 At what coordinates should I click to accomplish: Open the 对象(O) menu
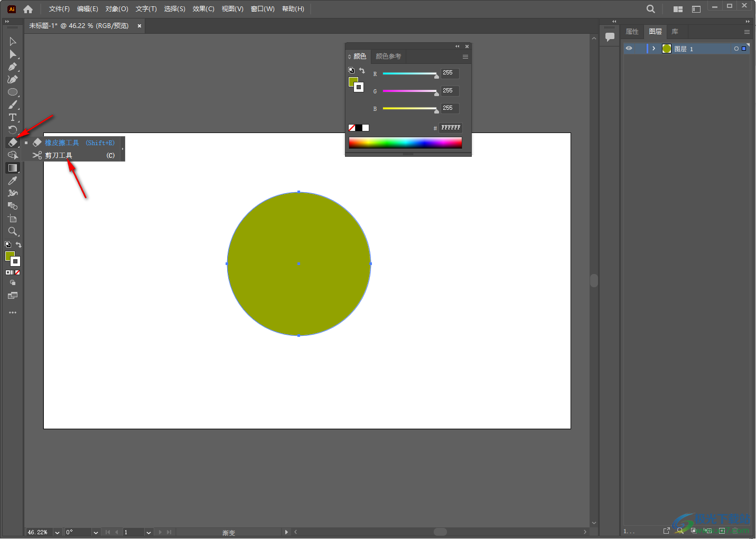point(117,9)
